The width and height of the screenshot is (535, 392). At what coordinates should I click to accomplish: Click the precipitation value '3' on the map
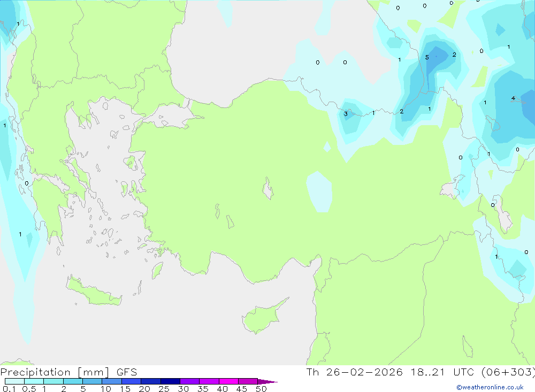(x=346, y=114)
